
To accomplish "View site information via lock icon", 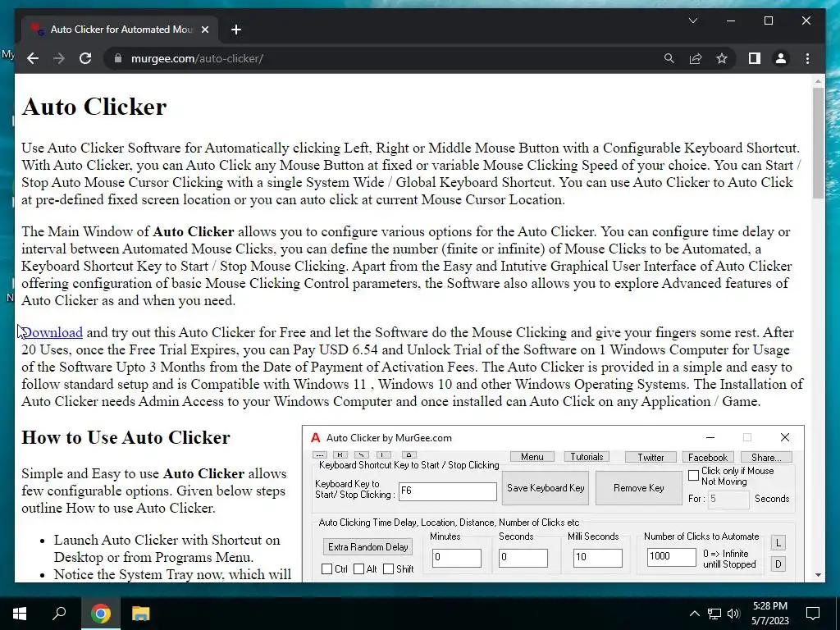I will click(118, 58).
